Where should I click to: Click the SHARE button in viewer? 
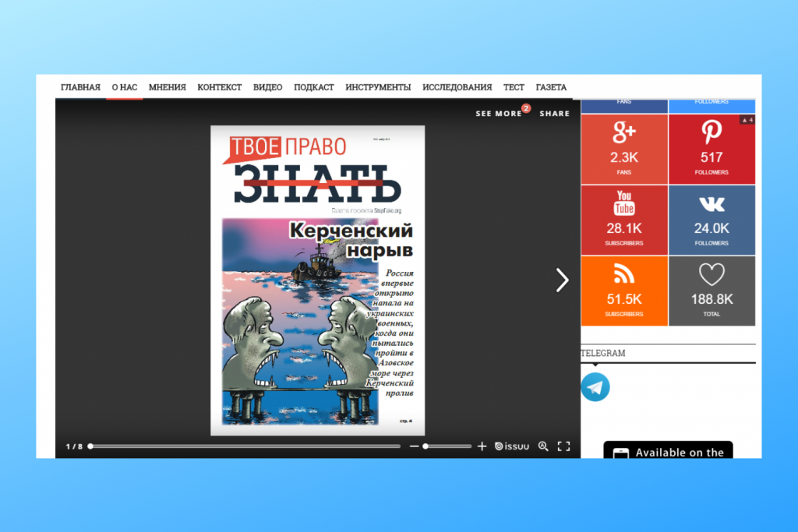[x=554, y=114]
